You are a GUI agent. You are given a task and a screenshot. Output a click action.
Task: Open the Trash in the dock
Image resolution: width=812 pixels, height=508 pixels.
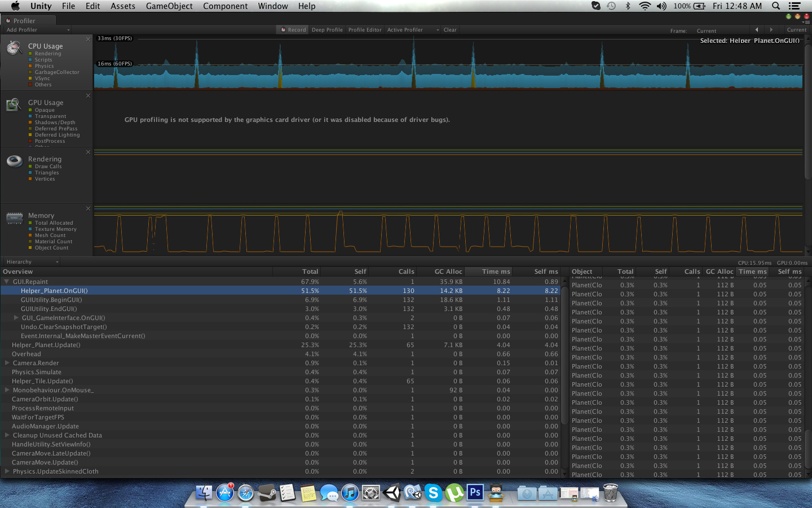point(611,493)
